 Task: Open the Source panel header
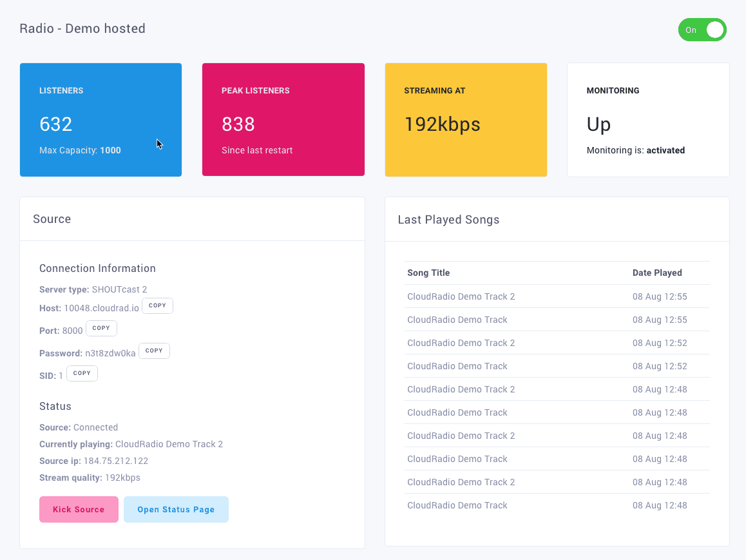[x=52, y=219]
